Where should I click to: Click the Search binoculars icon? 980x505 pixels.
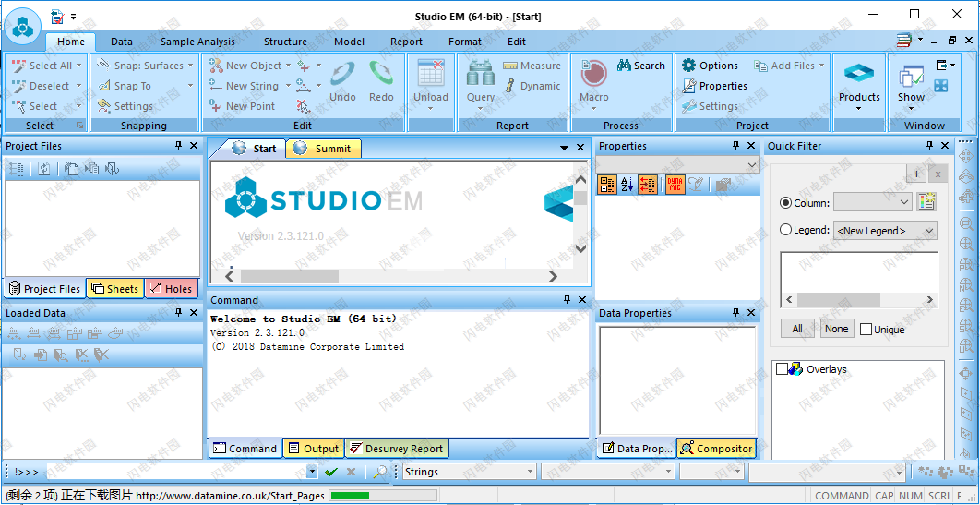625,65
